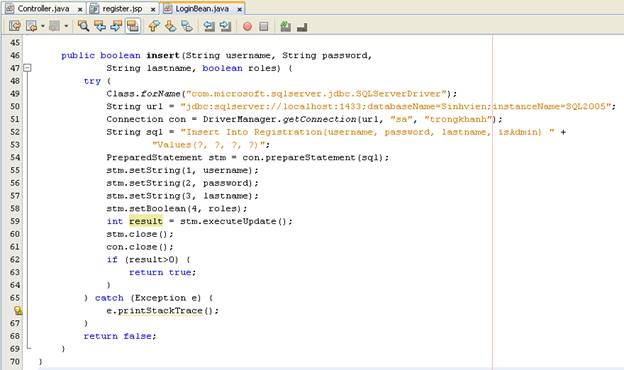Click the Insert Into Registration string
The width and height of the screenshot is (624, 370).
[x=367, y=132]
